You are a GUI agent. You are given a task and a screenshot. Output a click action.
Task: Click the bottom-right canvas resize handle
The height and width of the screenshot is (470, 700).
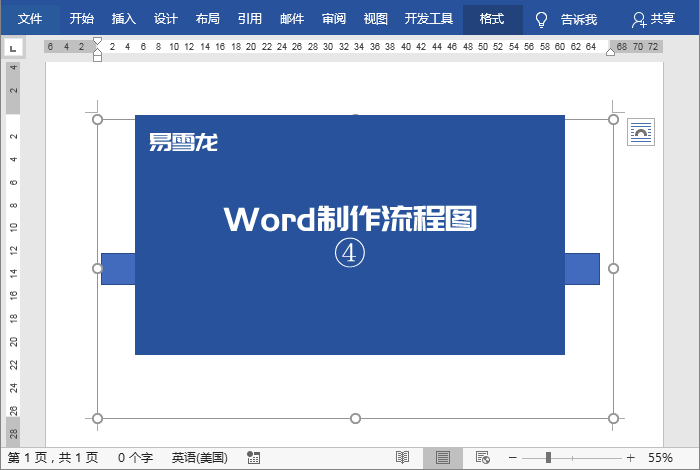click(x=613, y=418)
